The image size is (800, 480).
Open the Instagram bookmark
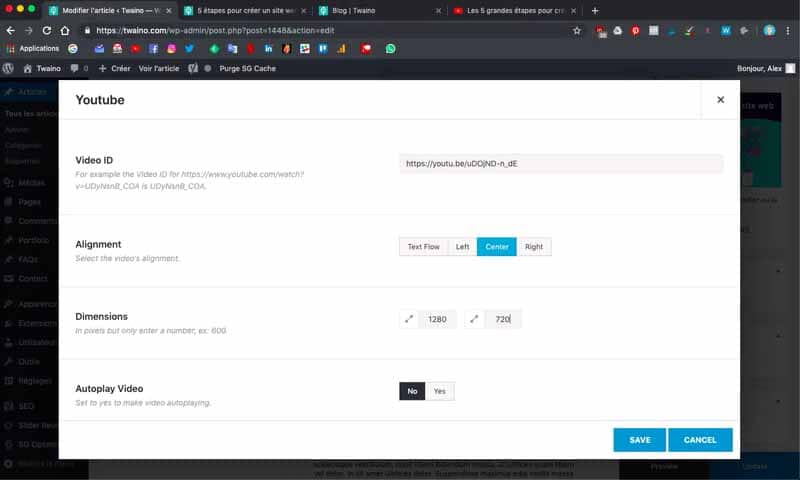[171, 49]
